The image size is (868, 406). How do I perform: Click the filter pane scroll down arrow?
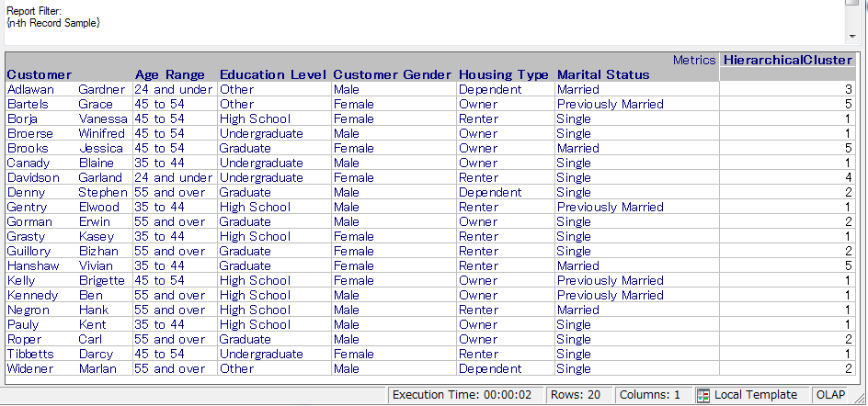[x=851, y=37]
